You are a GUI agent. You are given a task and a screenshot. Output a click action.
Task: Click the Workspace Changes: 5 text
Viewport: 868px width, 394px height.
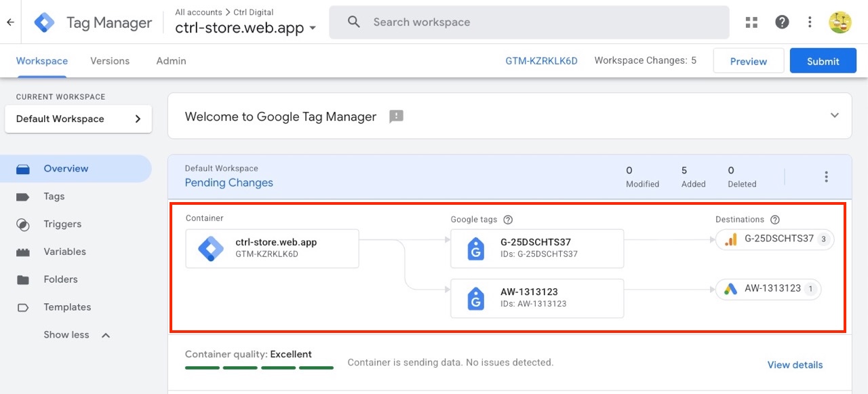click(645, 60)
